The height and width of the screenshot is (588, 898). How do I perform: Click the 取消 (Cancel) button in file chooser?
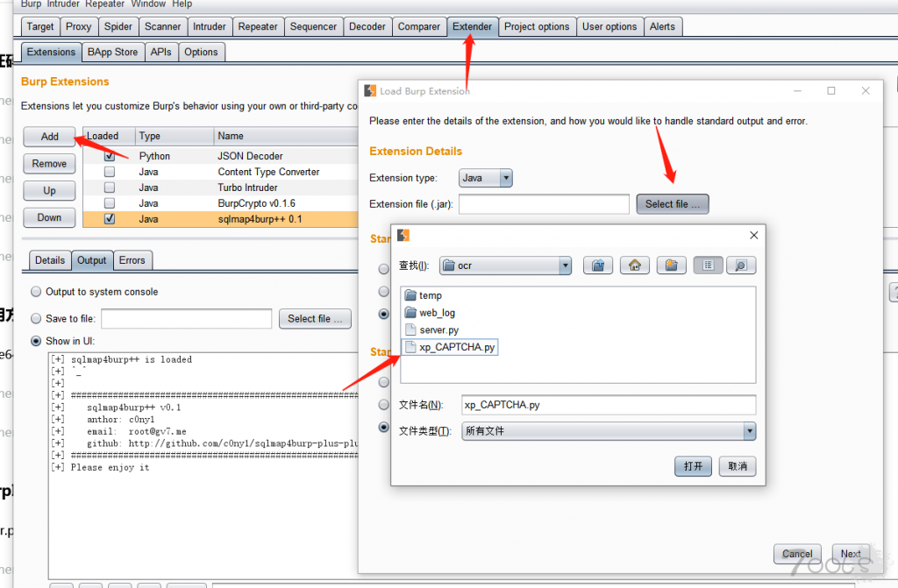coord(738,466)
